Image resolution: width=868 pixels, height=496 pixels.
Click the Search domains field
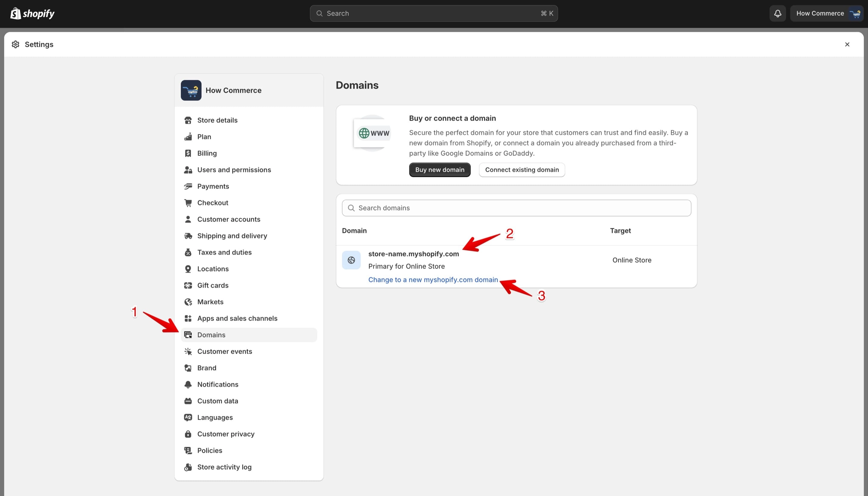(517, 208)
